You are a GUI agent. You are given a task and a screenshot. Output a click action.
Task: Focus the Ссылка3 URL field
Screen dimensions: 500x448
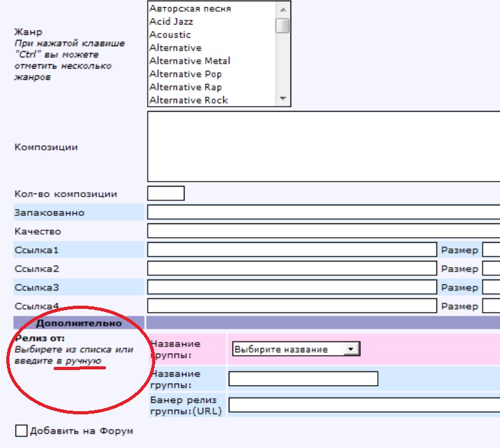click(x=292, y=287)
